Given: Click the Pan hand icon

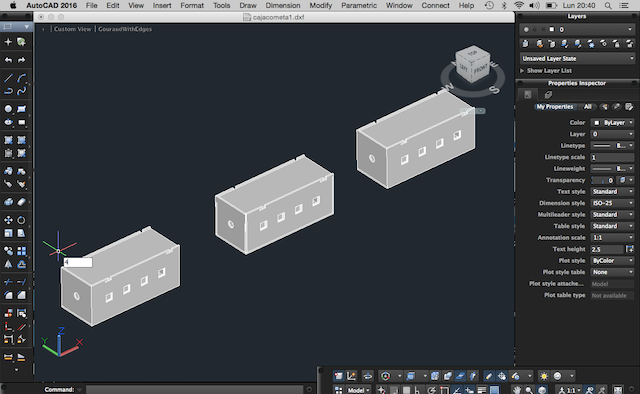Looking at the screenshot, I should [x=517, y=390].
